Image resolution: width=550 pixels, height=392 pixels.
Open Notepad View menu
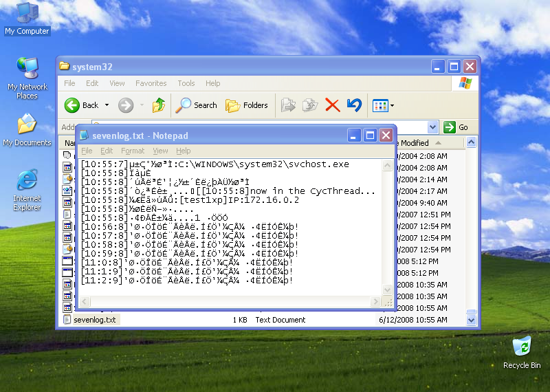[160, 151]
